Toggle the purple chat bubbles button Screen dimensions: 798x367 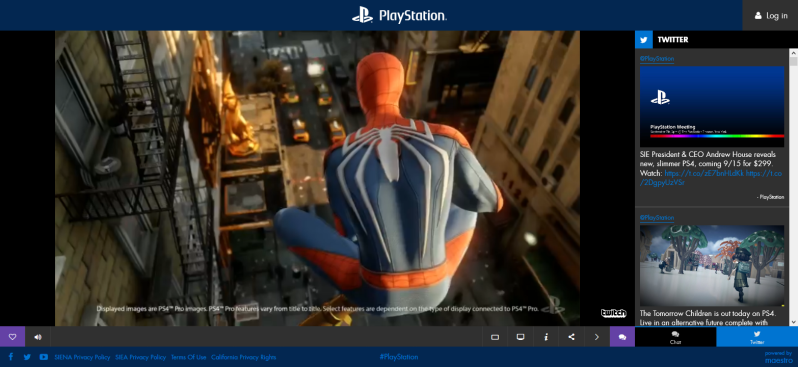(622, 336)
